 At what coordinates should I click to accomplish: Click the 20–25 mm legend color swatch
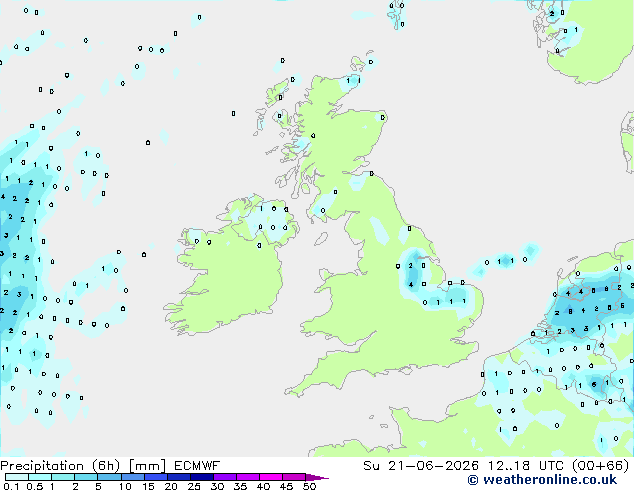point(179,477)
